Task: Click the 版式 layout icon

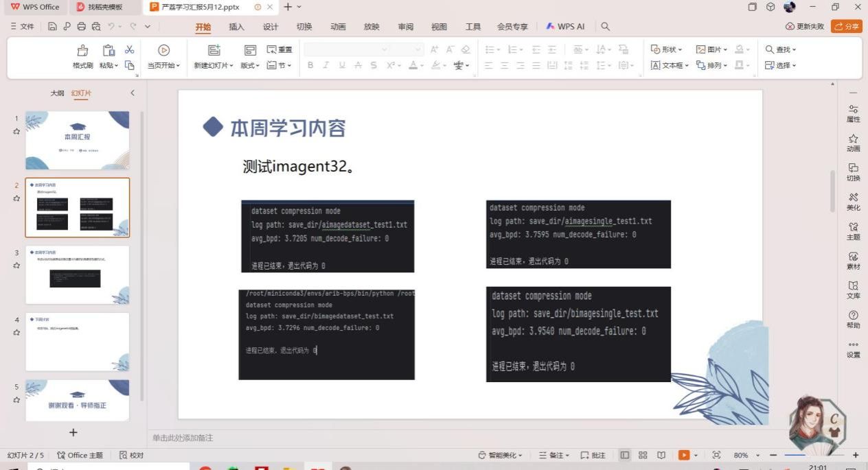Action: (x=250, y=50)
